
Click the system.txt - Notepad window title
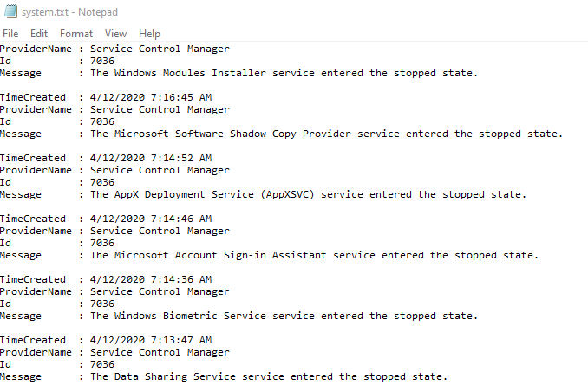point(69,12)
